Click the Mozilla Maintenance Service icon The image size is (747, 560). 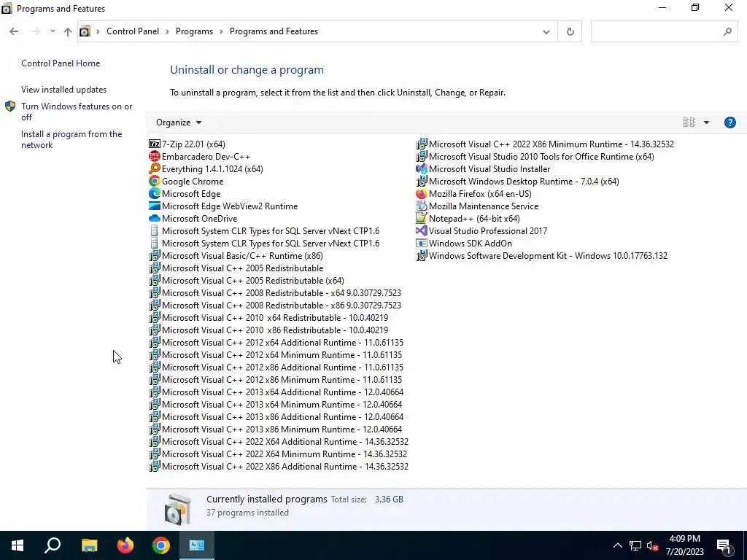coord(421,206)
